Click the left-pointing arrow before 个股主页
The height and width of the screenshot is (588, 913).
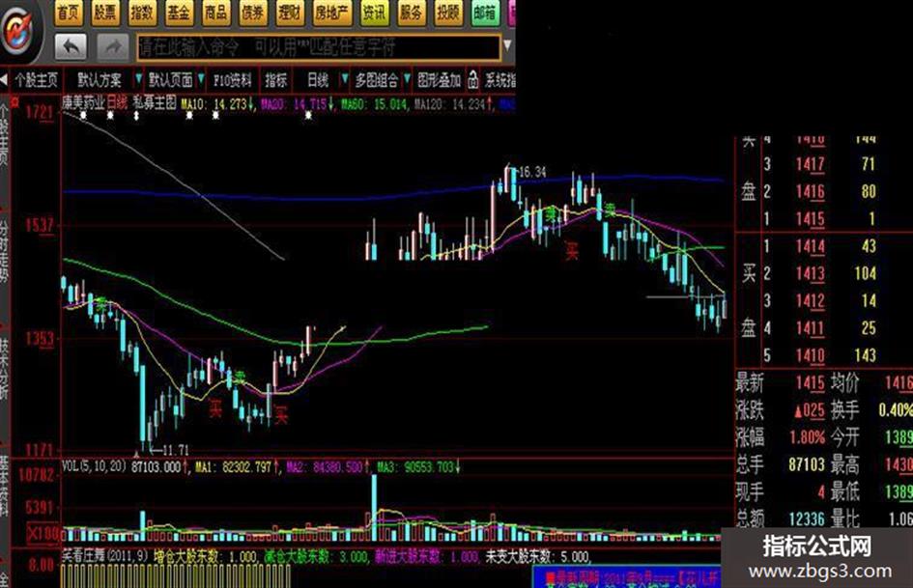[5, 80]
